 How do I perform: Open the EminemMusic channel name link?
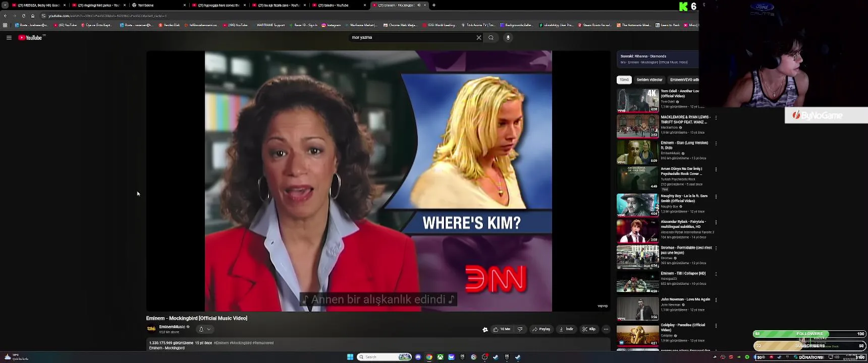click(x=172, y=327)
